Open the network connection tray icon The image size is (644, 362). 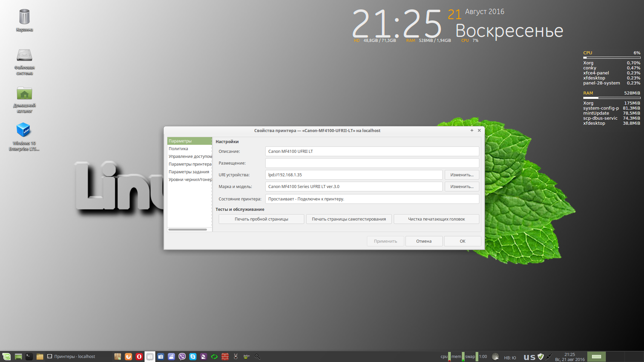tap(549, 357)
